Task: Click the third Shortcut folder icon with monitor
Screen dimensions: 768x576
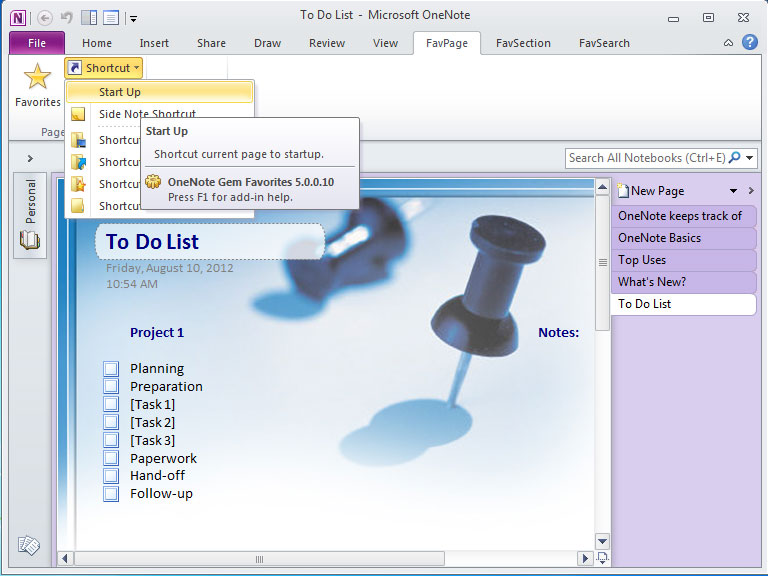Action: tap(78, 140)
